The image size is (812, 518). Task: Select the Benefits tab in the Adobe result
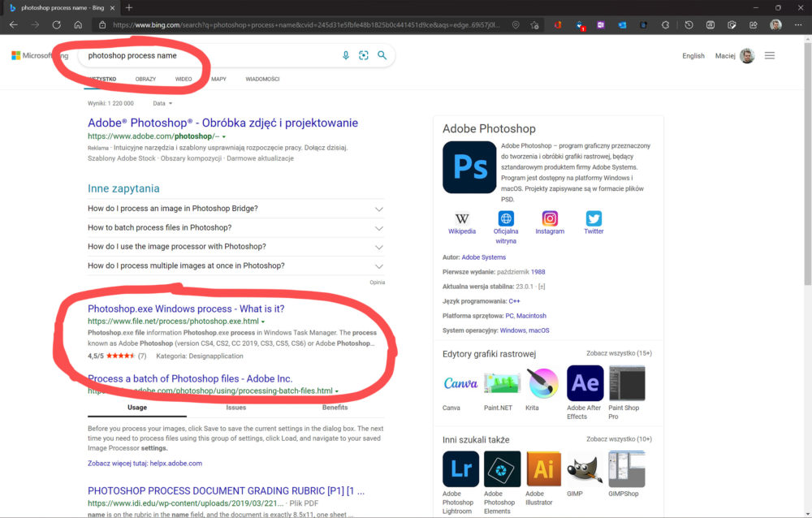335,408
